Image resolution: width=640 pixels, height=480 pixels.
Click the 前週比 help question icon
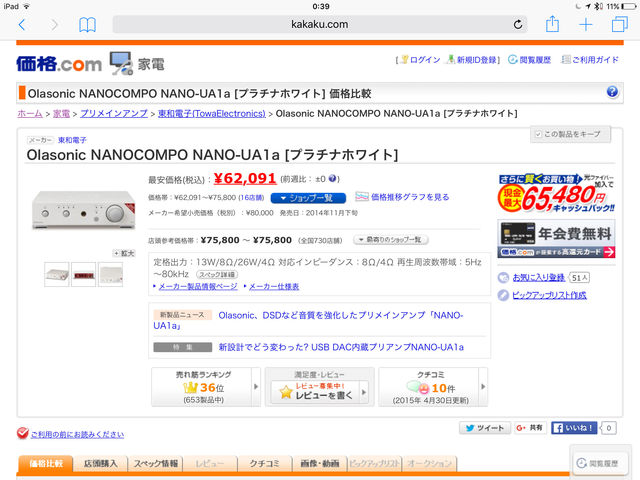click(332, 179)
